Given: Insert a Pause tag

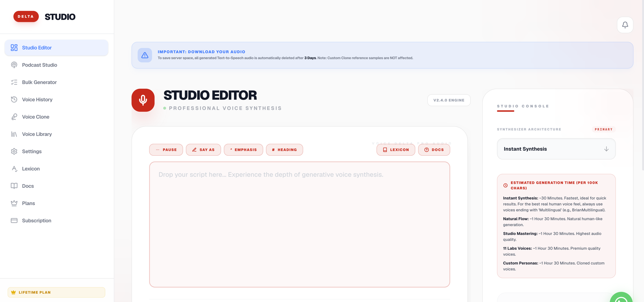Looking at the screenshot, I should 166,150.
